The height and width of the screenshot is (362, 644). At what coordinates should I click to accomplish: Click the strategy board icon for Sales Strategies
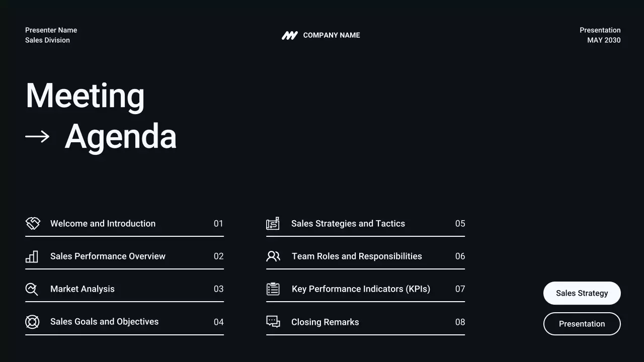[273, 223]
